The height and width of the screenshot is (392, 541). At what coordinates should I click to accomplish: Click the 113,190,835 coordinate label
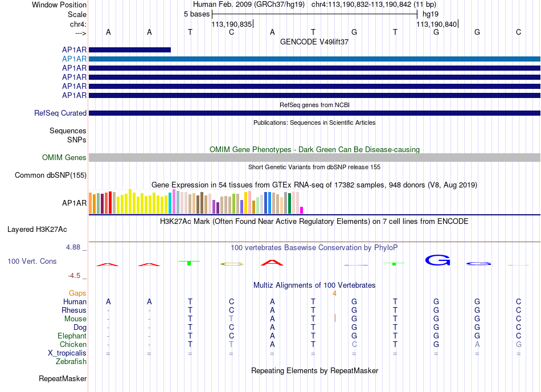point(232,24)
